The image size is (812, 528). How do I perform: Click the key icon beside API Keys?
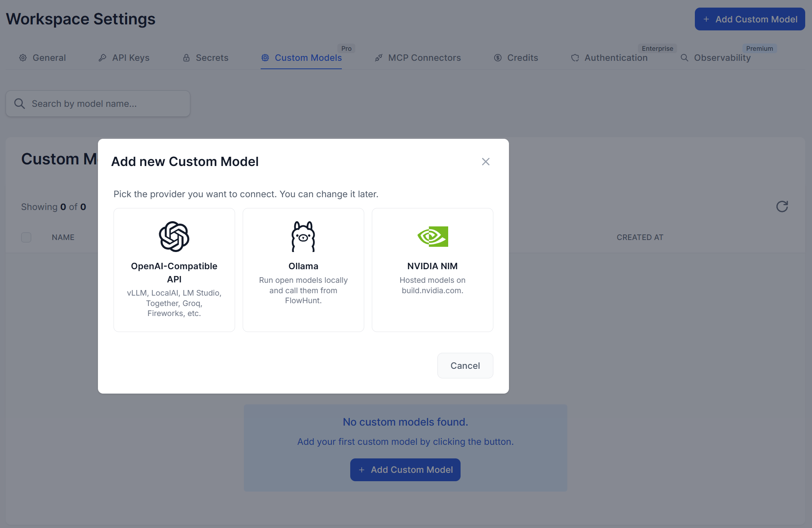(102, 58)
